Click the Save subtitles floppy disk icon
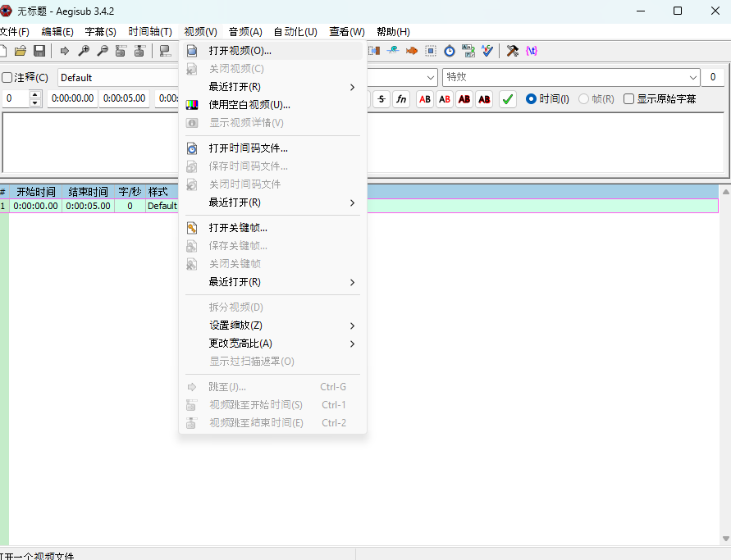731x560 pixels. 39,51
